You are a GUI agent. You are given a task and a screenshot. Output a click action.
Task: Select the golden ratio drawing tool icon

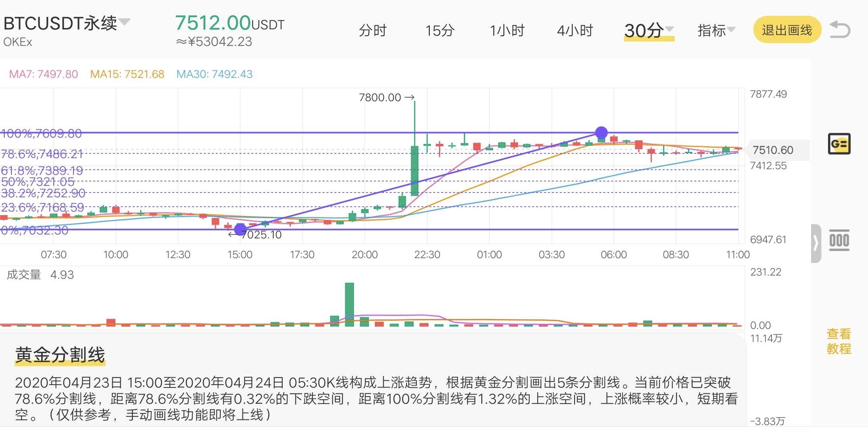tap(840, 144)
